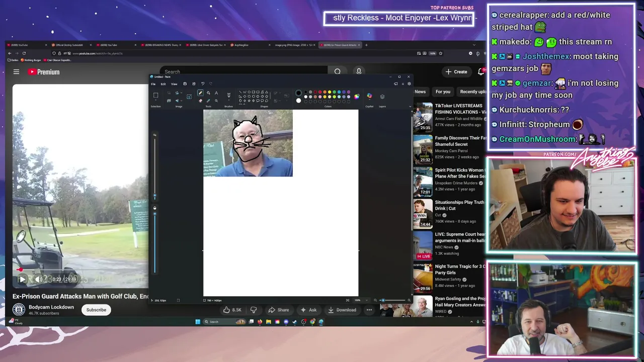The height and width of the screenshot is (362, 644).
Task: Like the video with the 8.5K button
Action: [x=232, y=310]
